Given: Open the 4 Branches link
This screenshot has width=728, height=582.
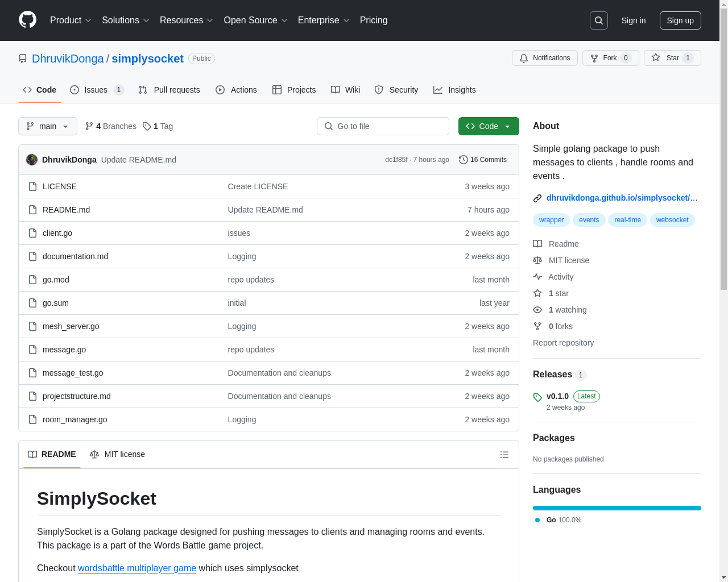Looking at the screenshot, I should 111,126.
